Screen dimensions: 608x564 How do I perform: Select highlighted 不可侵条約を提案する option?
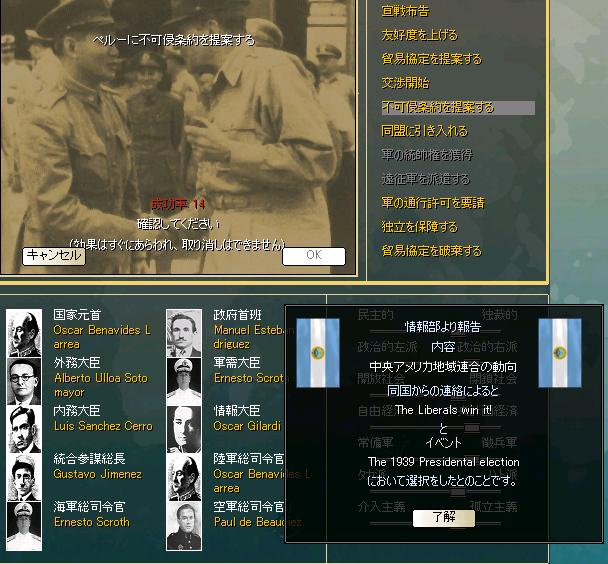458,107
